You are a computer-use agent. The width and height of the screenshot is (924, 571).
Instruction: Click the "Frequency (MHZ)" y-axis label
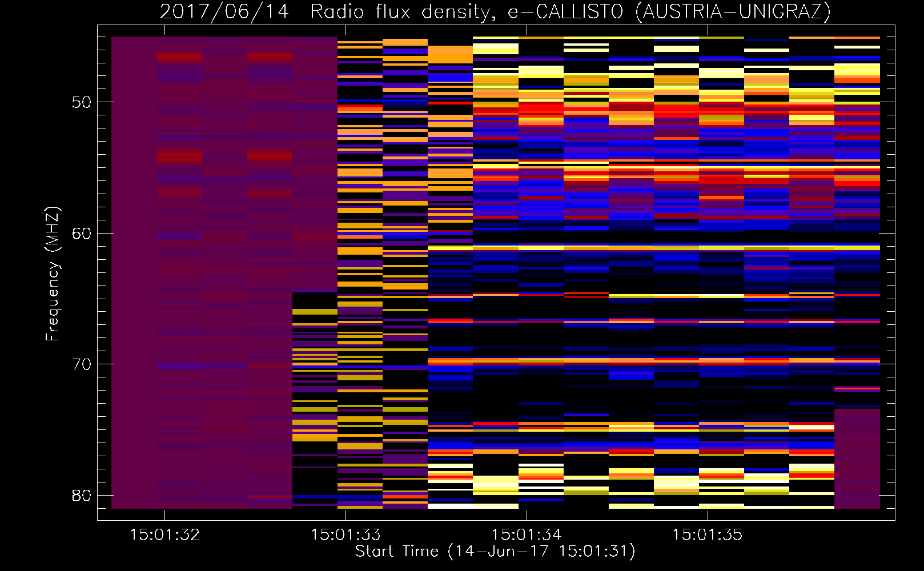(53, 274)
